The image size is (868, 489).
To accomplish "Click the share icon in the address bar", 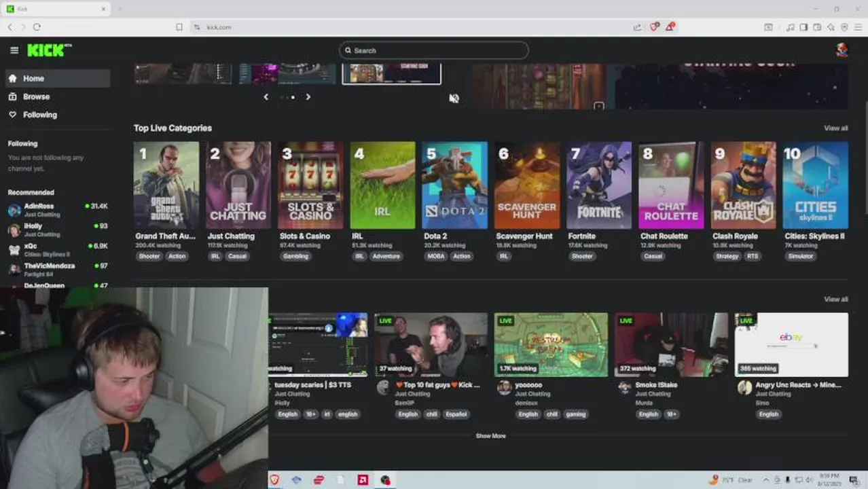I will pyautogui.click(x=637, y=27).
